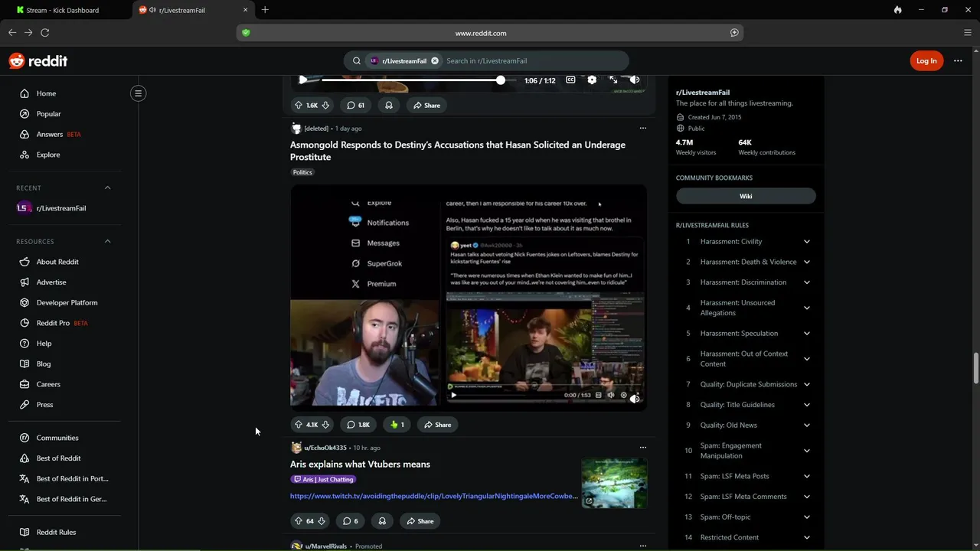
Task: Open top video settings gear
Action: click(592, 80)
